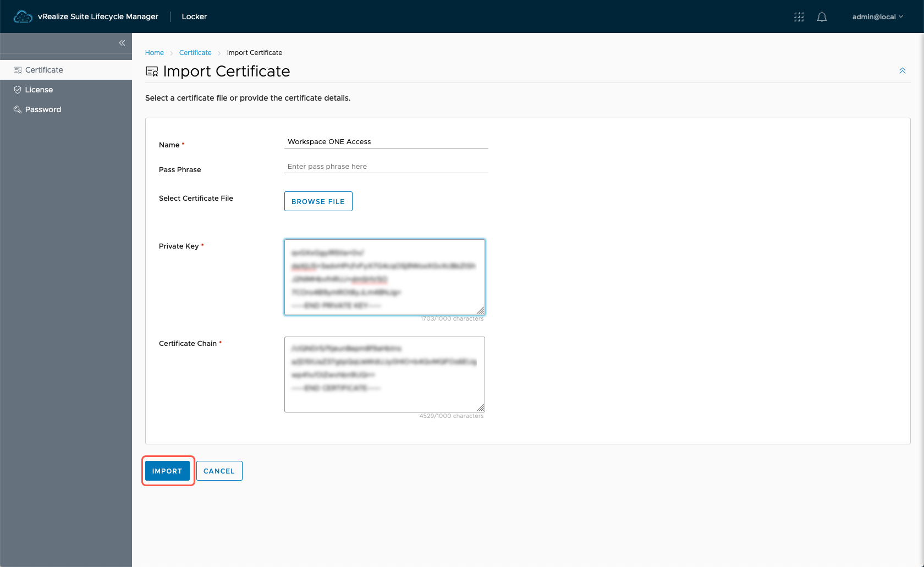Viewport: 924px width, 567px height.
Task: Click the Certificate icon in the sidebar
Action: click(x=18, y=70)
